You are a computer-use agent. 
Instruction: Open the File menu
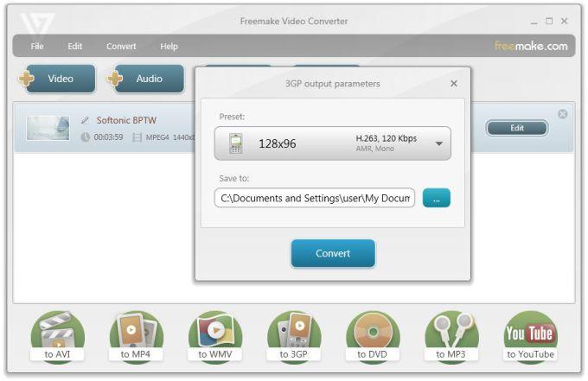pos(37,47)
